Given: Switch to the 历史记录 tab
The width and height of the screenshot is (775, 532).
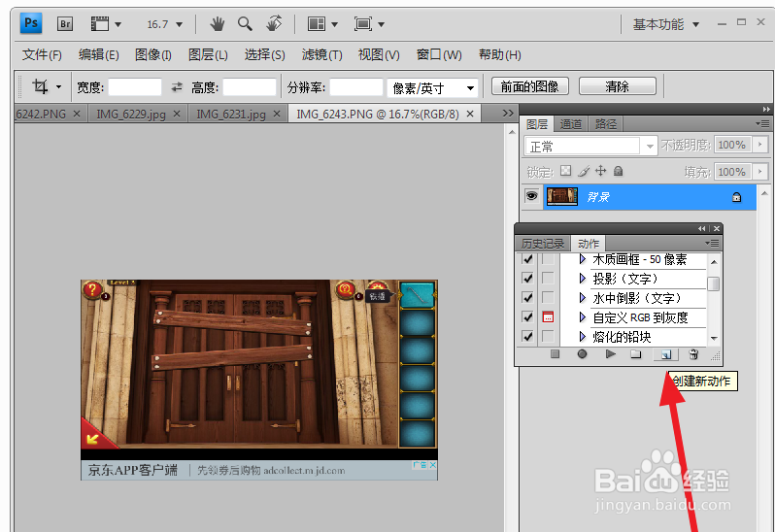Looking at the screenshot, I should (x=543, y=243).
